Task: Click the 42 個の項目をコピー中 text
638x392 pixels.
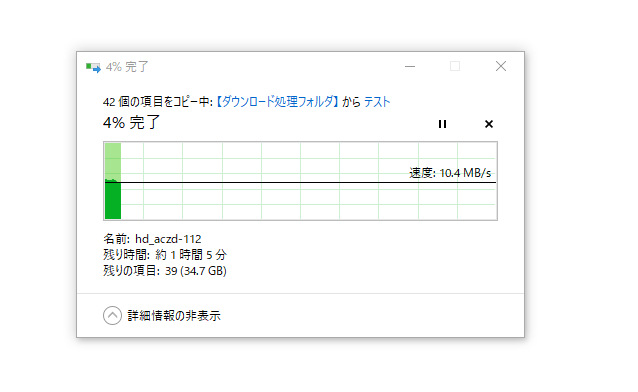Action: click(158, 102)
